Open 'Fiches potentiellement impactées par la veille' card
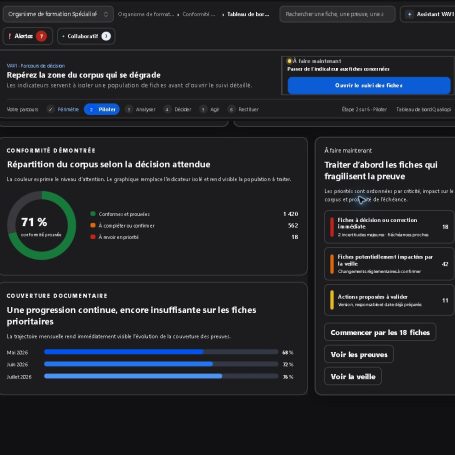 point(389,264)
